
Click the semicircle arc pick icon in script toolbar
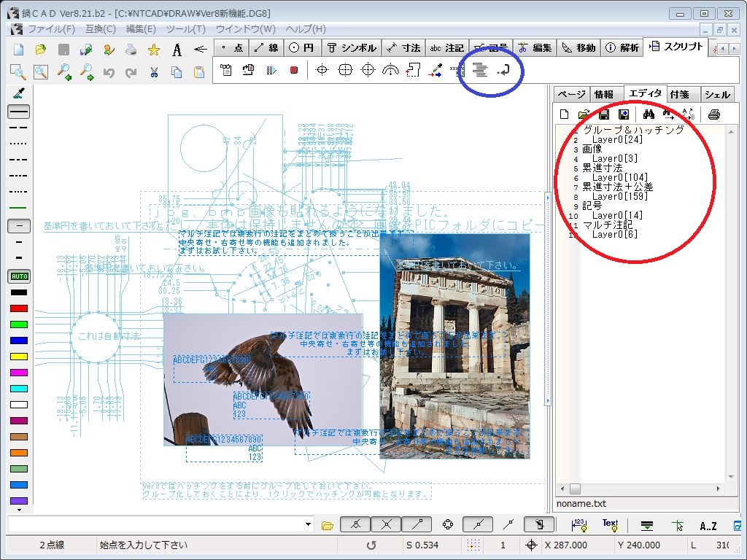(391, 70)
